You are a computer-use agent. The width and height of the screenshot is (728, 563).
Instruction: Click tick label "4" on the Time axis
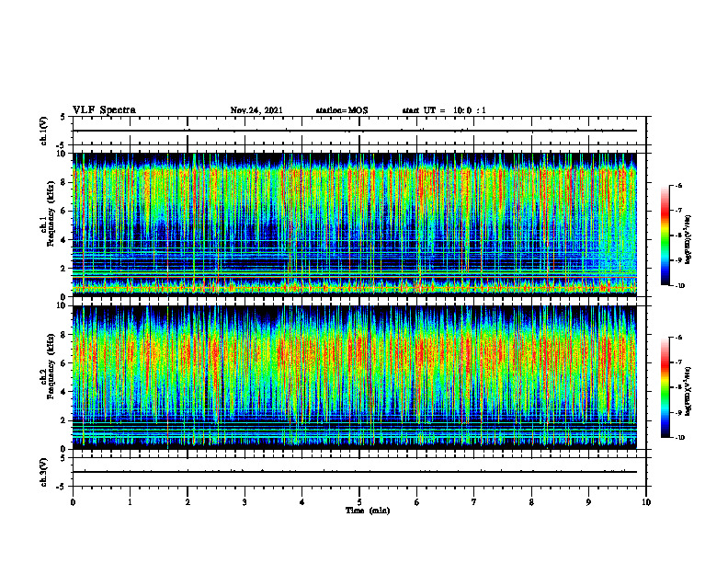tap(302, 502)
